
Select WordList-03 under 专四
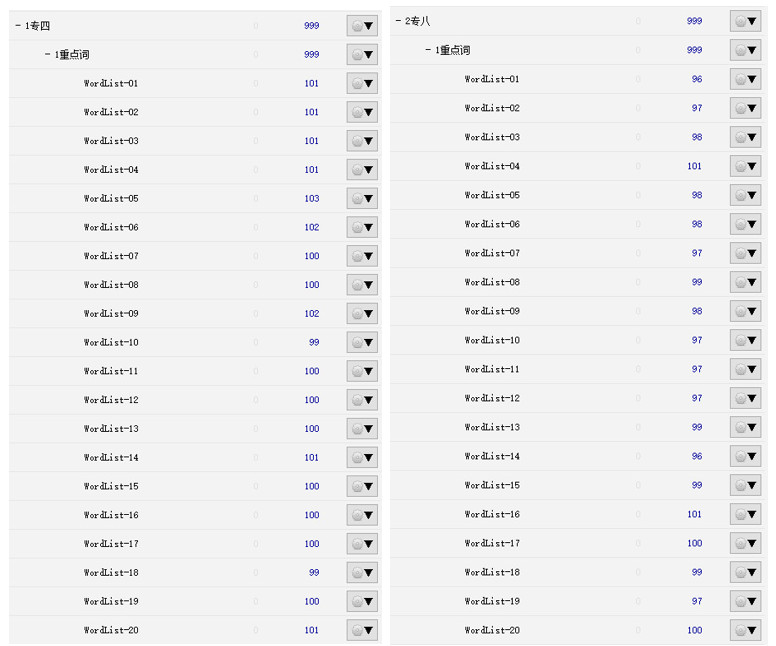[111, 141]
